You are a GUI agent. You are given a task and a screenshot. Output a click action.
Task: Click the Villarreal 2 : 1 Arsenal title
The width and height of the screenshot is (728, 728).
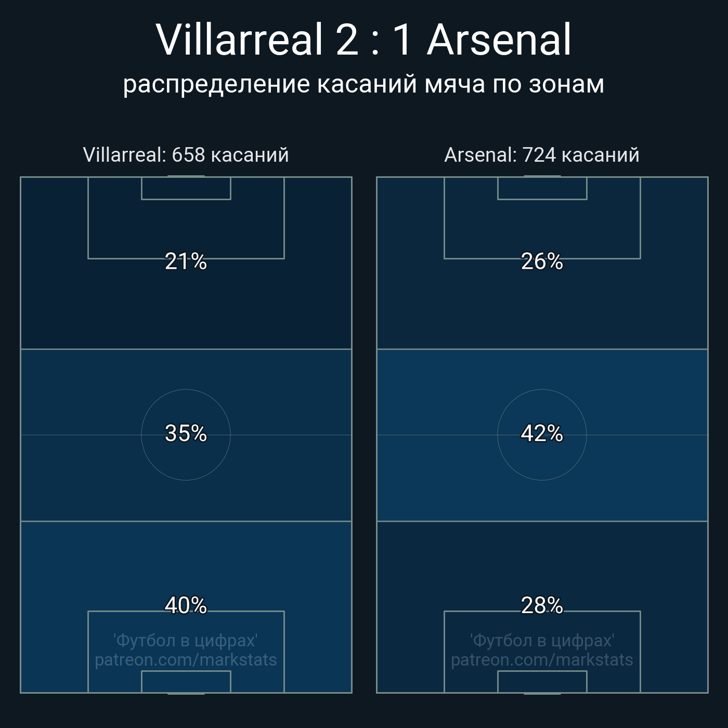coord(364,40)
